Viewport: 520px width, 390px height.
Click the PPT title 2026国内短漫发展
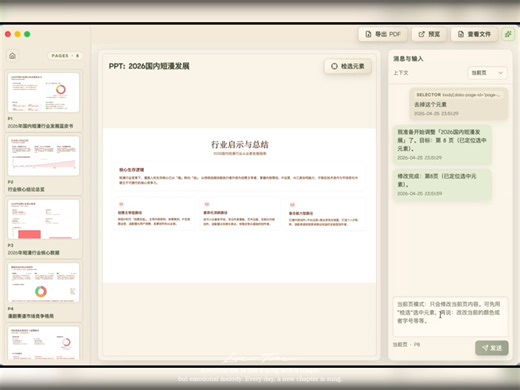(149, 66)
